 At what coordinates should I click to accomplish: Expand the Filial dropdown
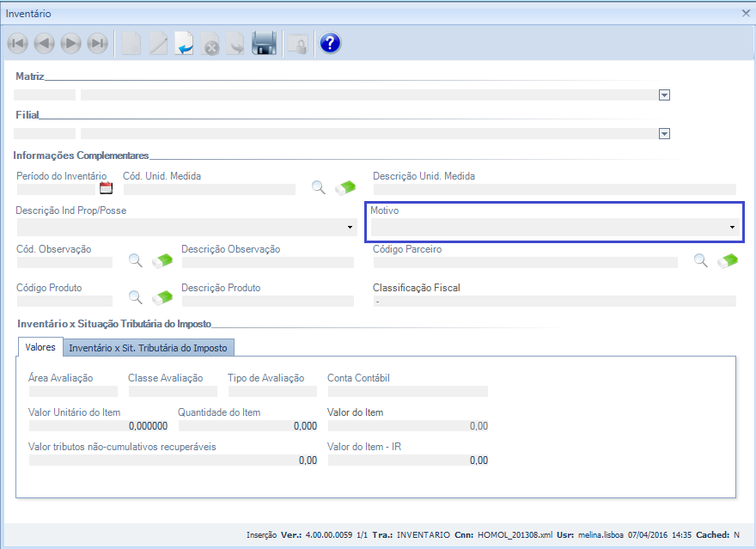(664, 133)
